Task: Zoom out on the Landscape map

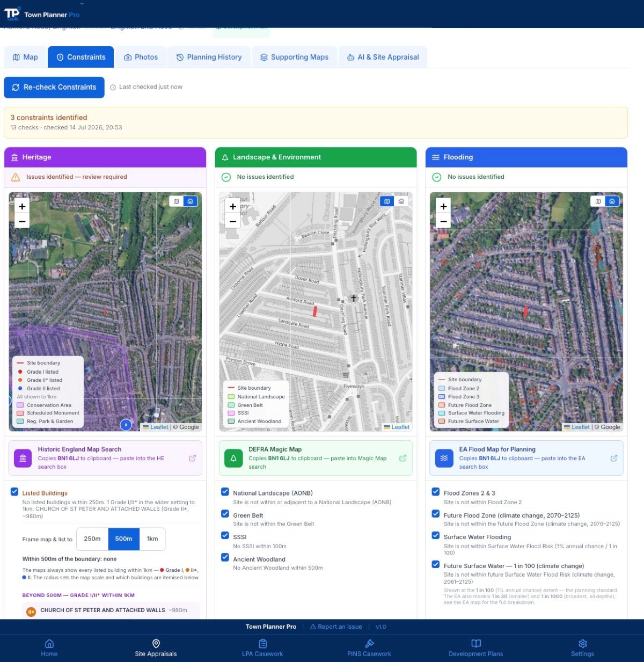Action: click(232, 221)
